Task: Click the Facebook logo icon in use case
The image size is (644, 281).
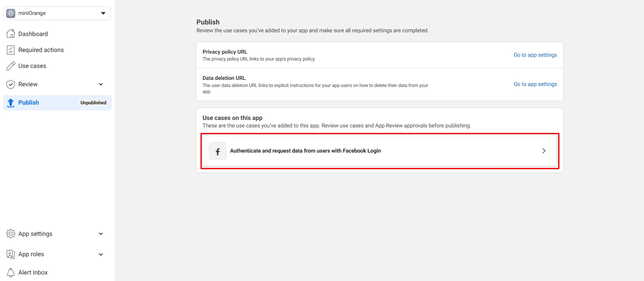Action: (218, 151)
